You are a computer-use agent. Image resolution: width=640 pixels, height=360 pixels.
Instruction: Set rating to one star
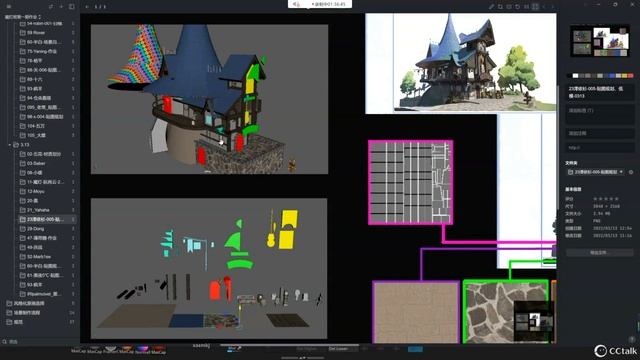[x=595, y=199]
